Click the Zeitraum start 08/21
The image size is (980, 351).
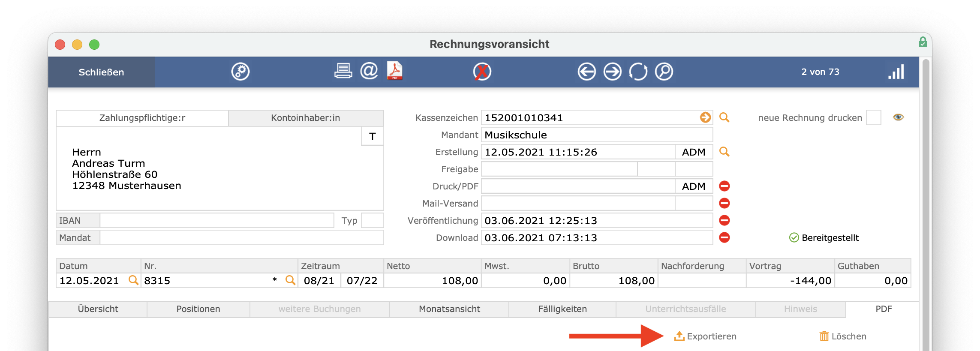point(319,280)
